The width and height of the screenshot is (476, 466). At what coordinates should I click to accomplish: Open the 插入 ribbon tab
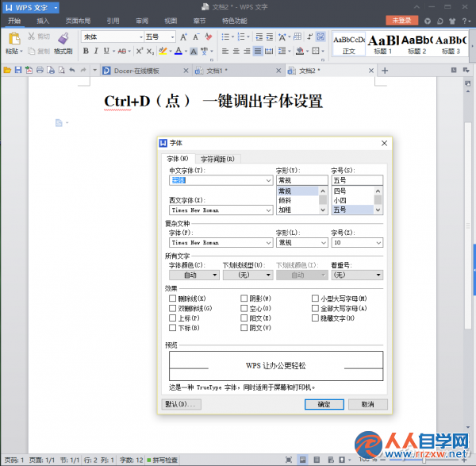43,21
